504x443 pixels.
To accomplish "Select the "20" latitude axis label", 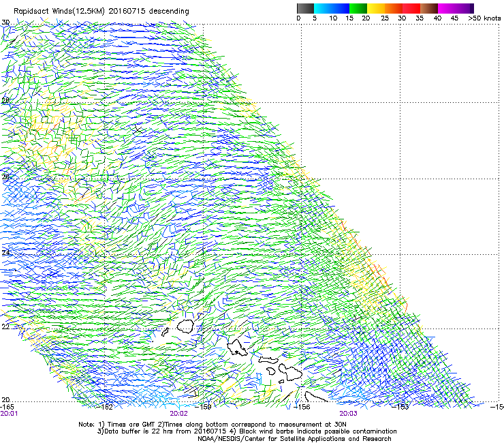I will 5,399.
